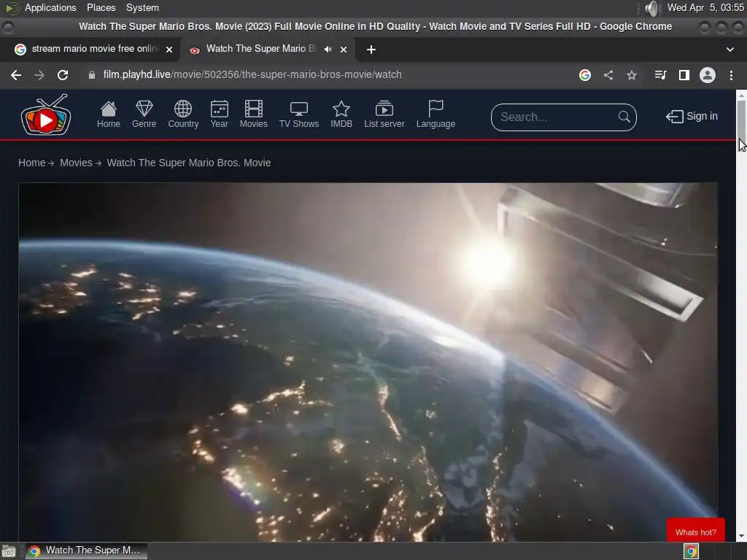
Task: Open the tab search dropdown arrow
Action: (x=729, y=50)
